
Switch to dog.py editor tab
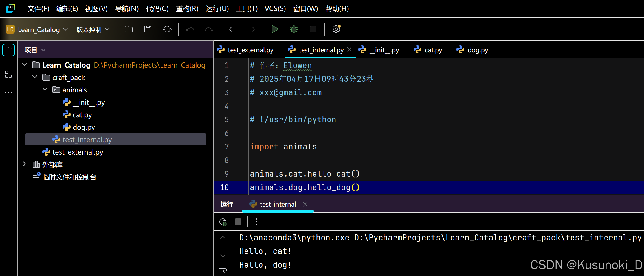click(472, 50)
